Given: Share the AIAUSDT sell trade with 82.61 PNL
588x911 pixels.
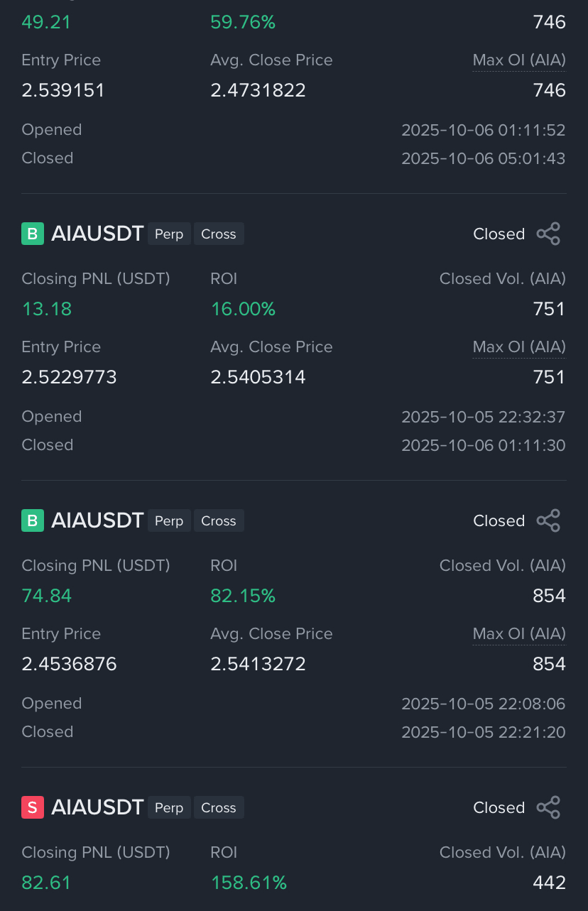Looking at the screenshot, I should (548, 807).
